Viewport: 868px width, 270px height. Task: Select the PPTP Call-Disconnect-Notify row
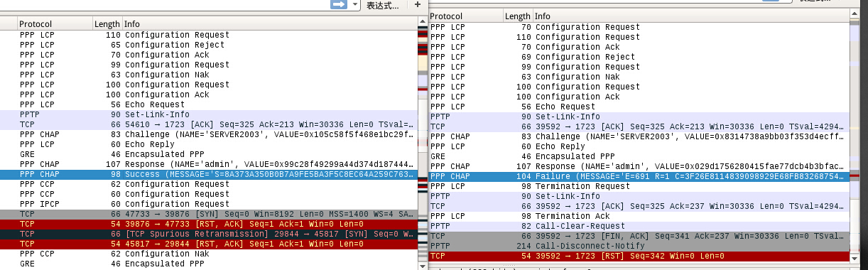[639, 246]
